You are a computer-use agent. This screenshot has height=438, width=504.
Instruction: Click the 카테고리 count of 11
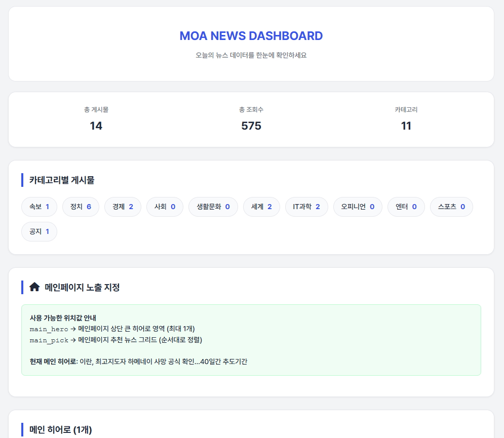[x=406, y=126]
